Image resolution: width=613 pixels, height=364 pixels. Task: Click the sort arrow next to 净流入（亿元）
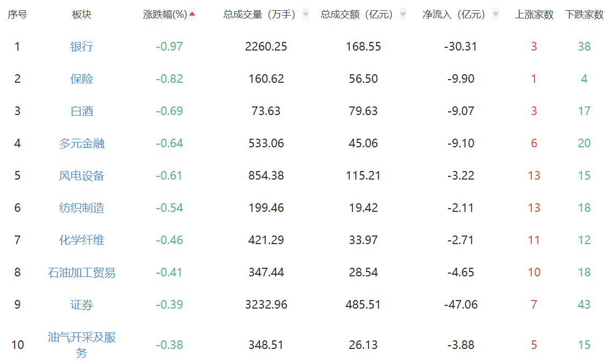496,15
